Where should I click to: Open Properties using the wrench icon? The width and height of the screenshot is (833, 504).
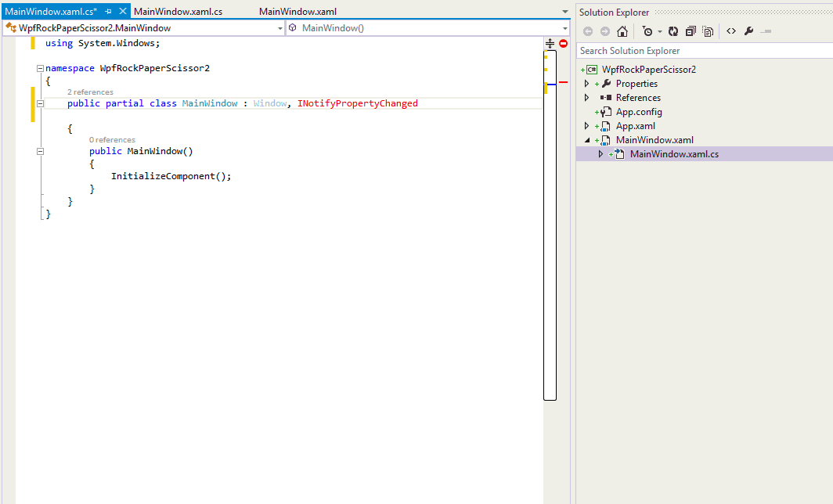pos(748,31)
